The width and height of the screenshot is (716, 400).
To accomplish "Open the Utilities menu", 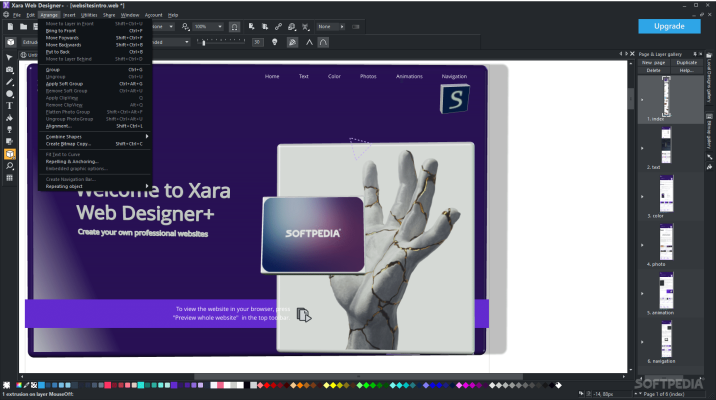I will coord(89,15).
